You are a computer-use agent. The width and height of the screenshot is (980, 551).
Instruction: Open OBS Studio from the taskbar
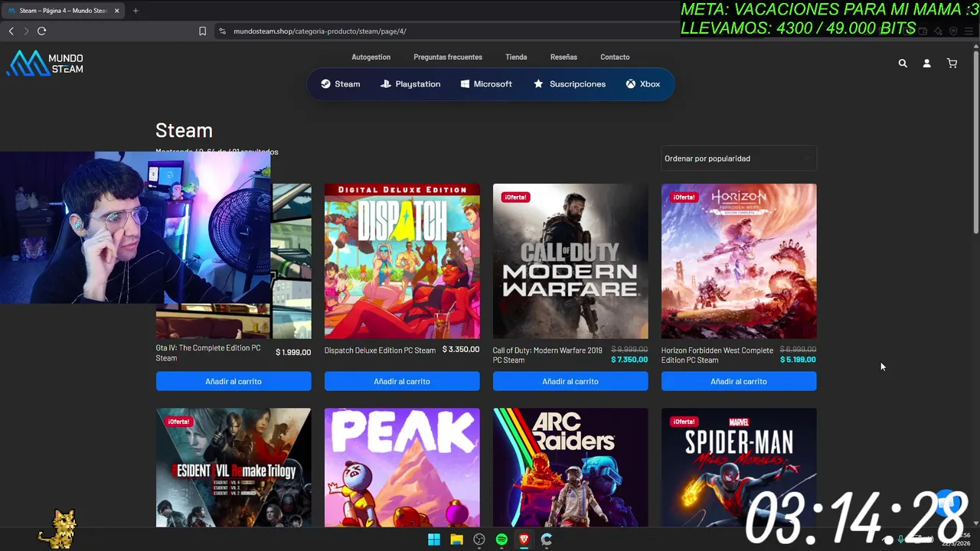tap(479, 540)
